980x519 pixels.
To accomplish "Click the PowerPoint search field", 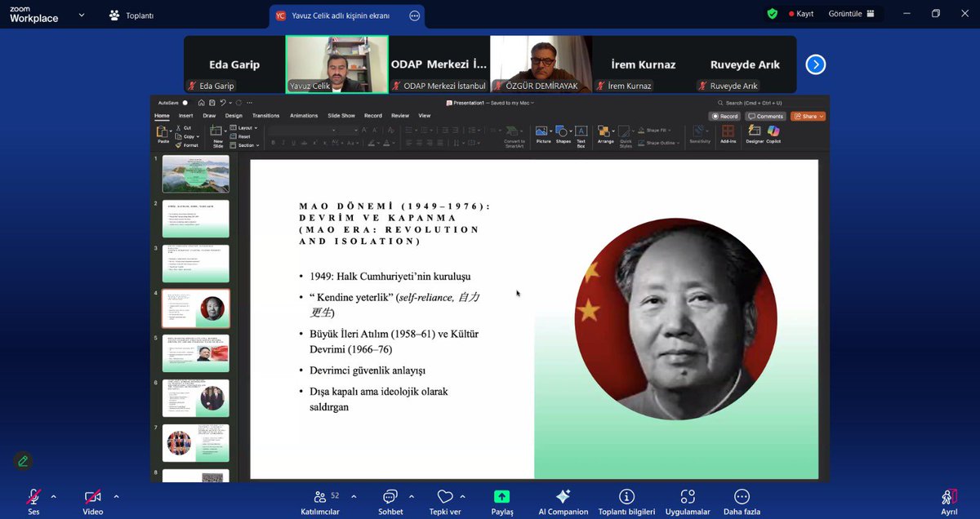I will pos(750,103).
